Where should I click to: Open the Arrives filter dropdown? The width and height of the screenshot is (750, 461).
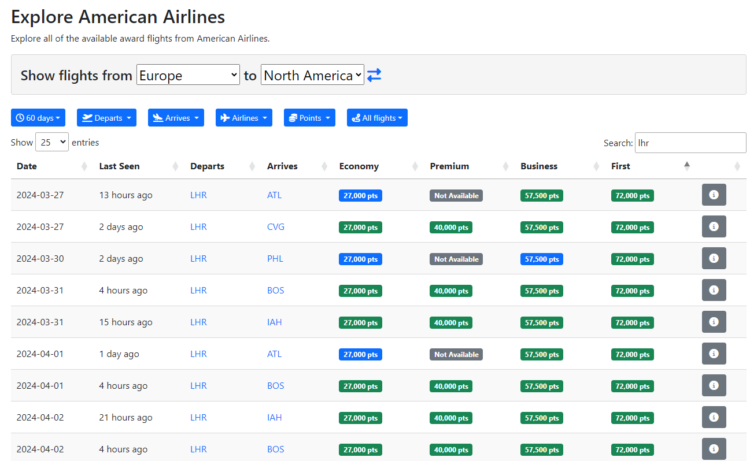click(176, 118)
